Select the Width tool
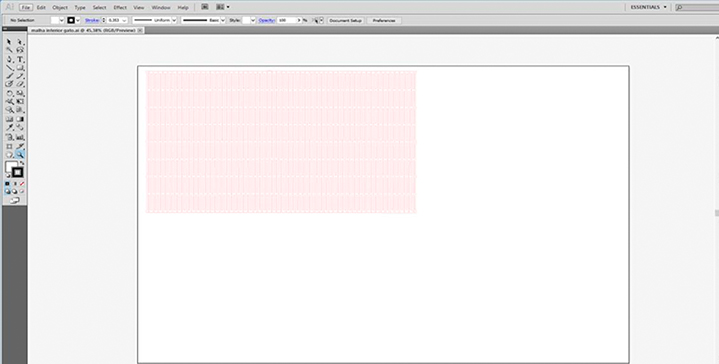Viewport: 719px width, 364px height. 9,102
